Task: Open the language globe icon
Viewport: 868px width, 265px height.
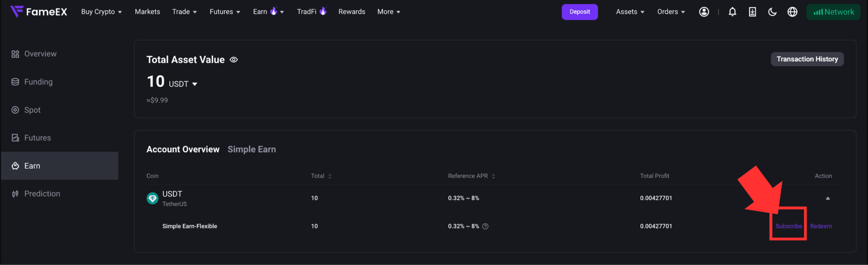Action: (x=792, y=12)
